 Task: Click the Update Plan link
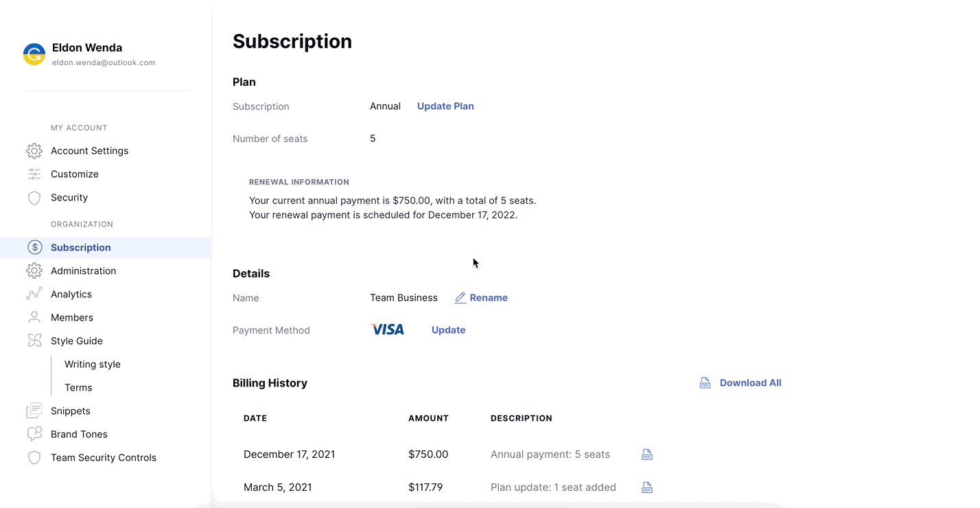tap(445, 106)
